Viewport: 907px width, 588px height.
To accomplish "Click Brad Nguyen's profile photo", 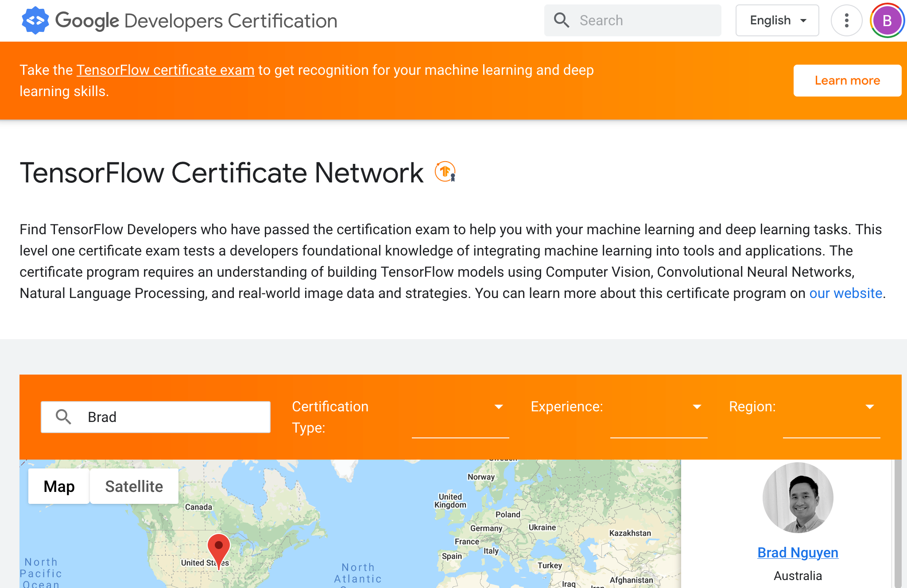I will pos(798,498).
